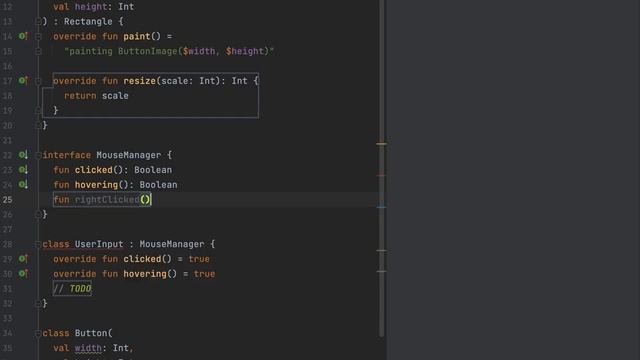The height and width of the screenshot is (360, 640).
Task: Click the 'resize' function name
Action: pos(140,81)
